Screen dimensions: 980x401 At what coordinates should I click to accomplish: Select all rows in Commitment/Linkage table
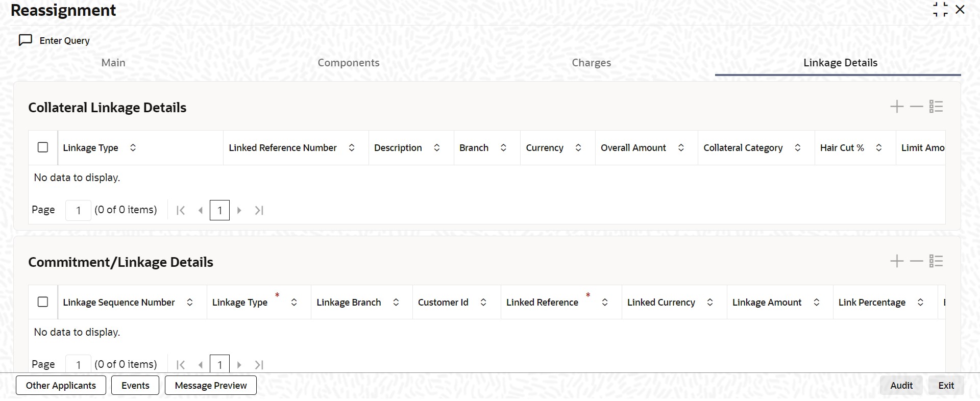43,302
